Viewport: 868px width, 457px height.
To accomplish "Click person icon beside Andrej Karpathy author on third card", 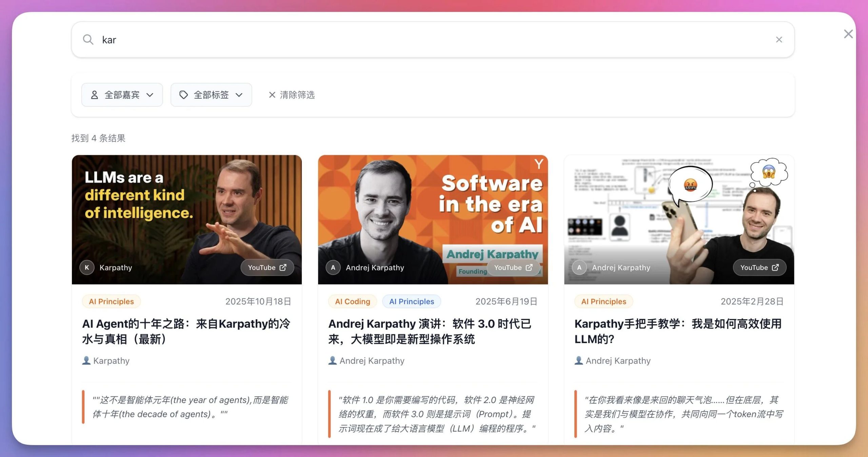I will click(578, 360).
